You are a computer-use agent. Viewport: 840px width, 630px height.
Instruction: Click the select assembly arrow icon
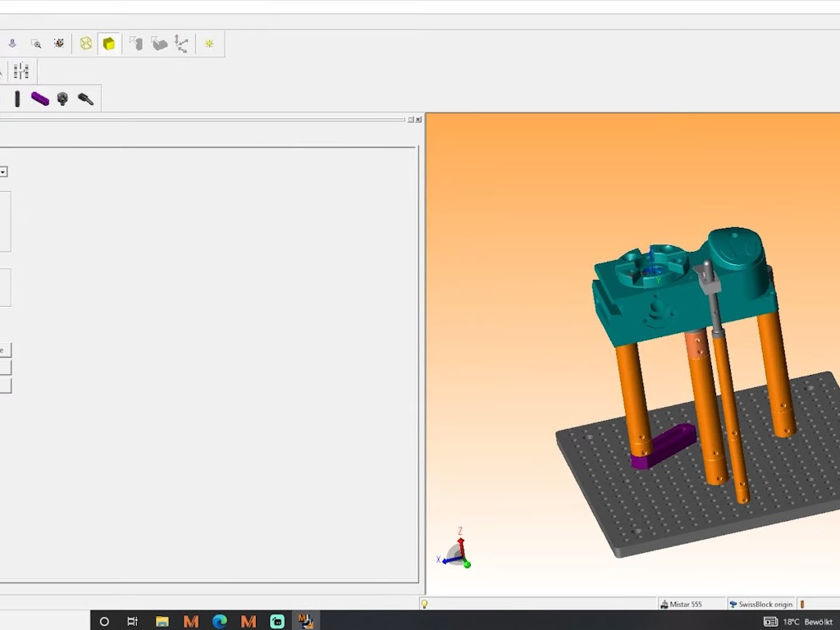[159, 43]
